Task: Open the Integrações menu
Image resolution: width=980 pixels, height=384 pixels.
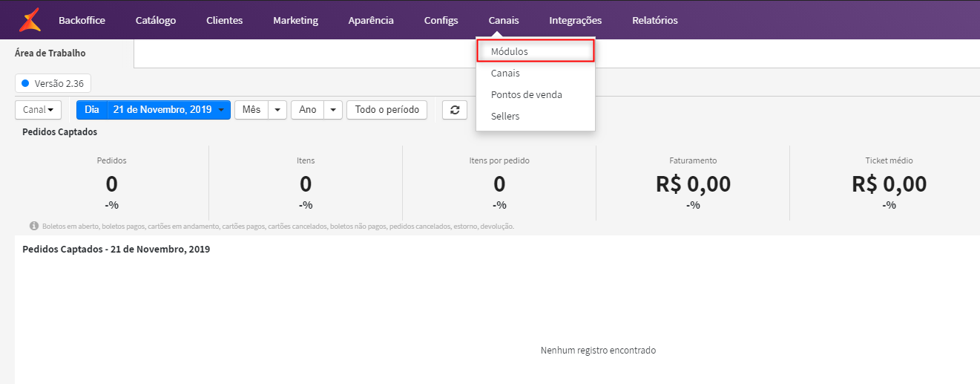Action: pyautogui.click(x=576, y=21)
